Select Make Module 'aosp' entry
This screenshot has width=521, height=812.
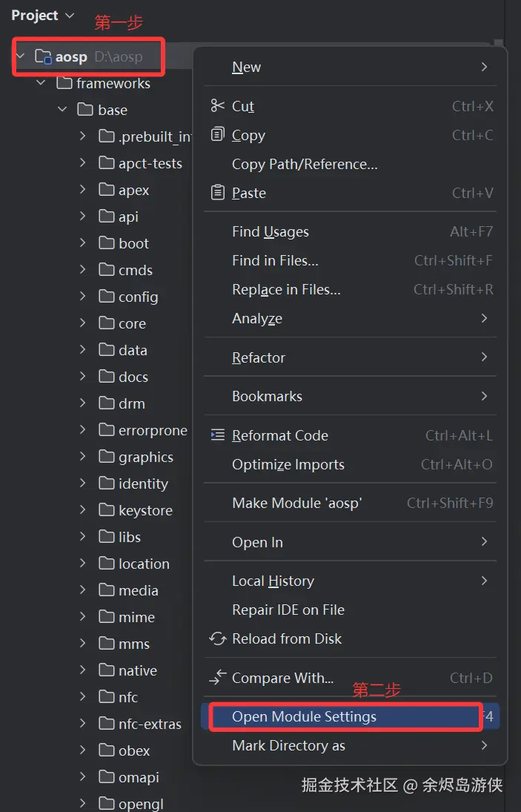(296, 503)
